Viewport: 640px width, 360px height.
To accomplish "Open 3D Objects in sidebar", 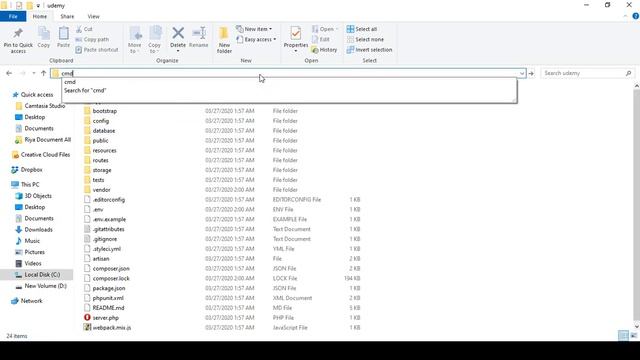I will point(34,196).
